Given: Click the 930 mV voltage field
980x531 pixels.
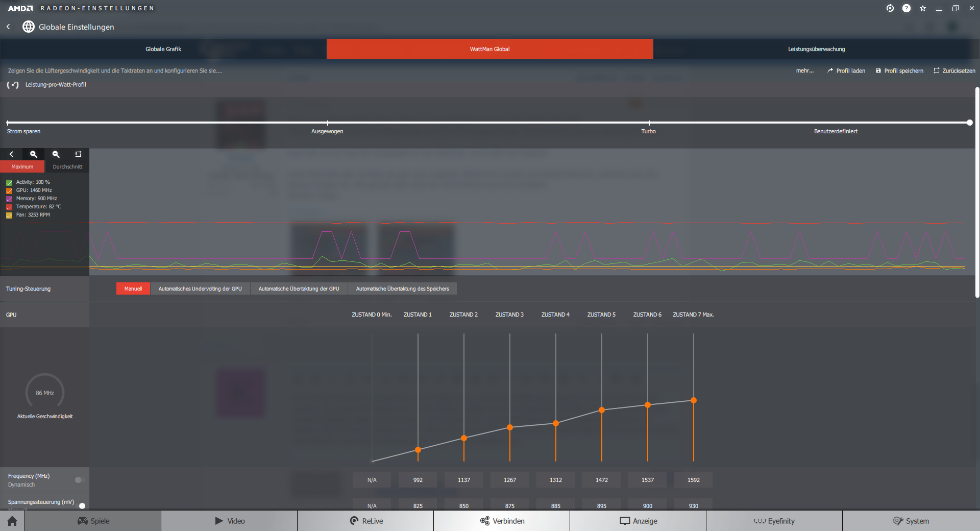Looking at the screenshot, I should coord(694,504).
